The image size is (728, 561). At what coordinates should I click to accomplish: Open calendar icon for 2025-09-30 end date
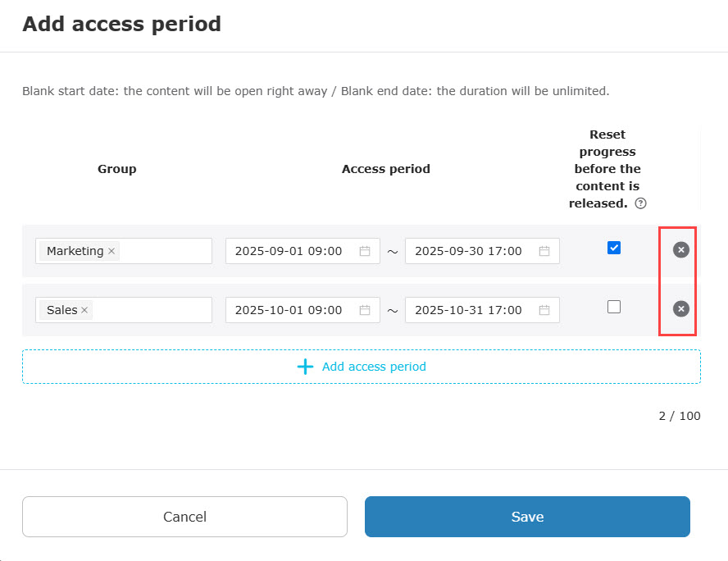(x=544, y=251)
